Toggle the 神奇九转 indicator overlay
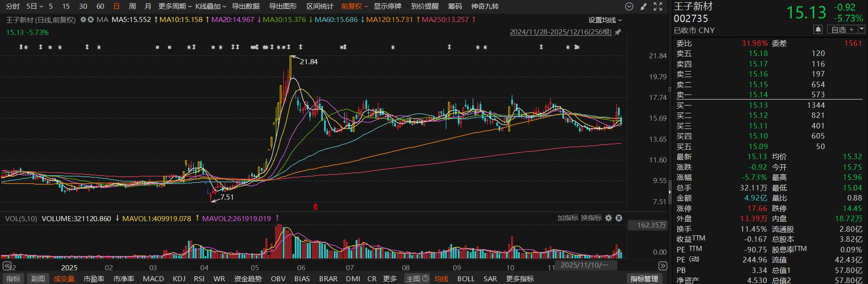Image resolution: width=868 pixels, height=284 pixels. click(485, 6)
